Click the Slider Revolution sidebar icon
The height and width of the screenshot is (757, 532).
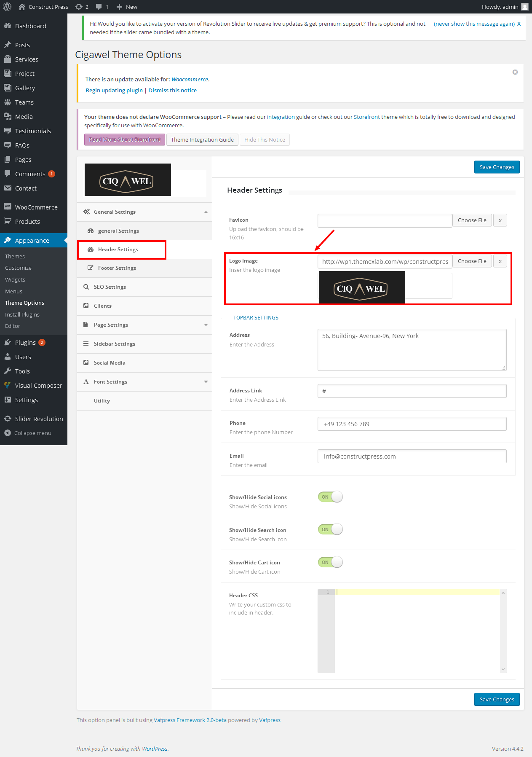coord(8,419)
